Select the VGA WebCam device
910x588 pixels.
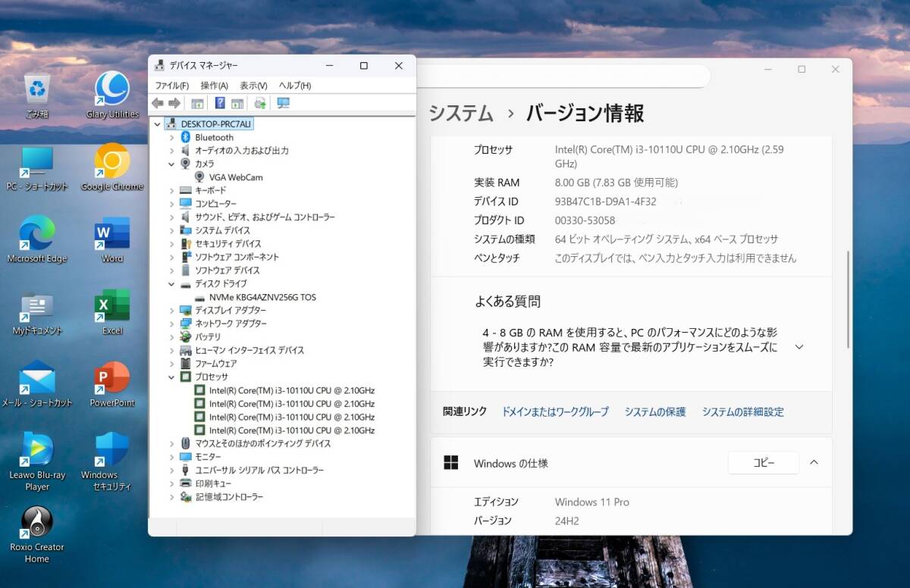pyautogui.click(x=236, y=177)
